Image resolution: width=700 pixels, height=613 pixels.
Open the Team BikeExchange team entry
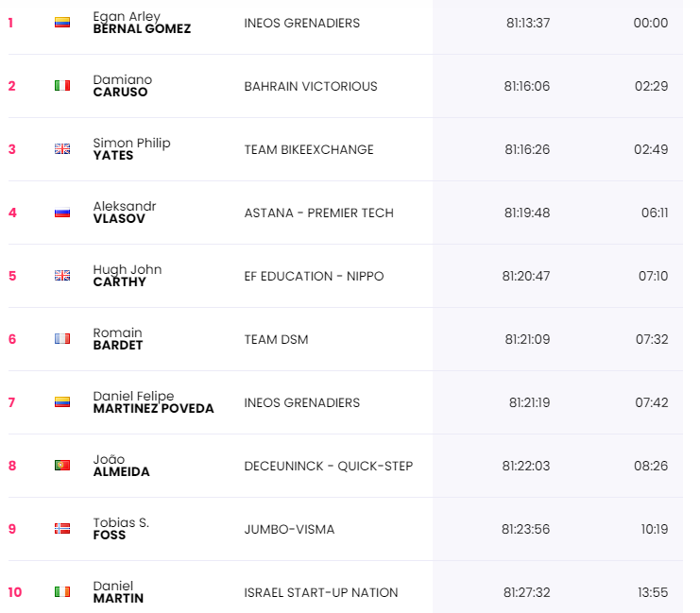click(309, 149)
